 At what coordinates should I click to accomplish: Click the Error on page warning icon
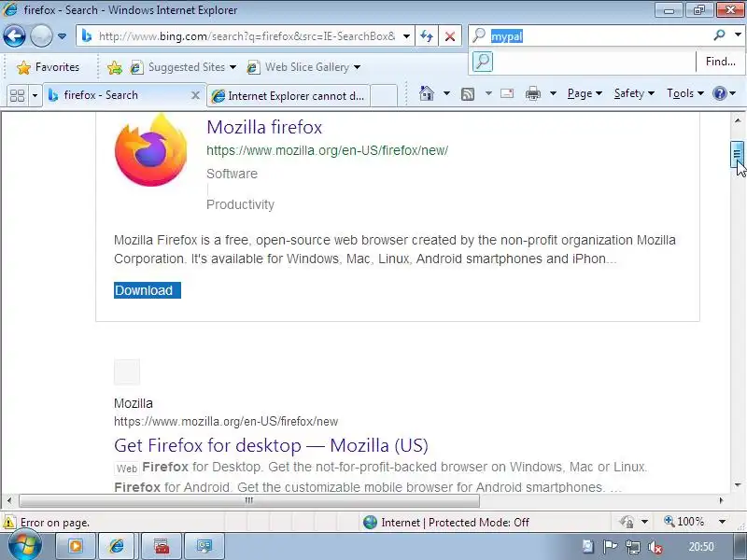pos(8,523)
